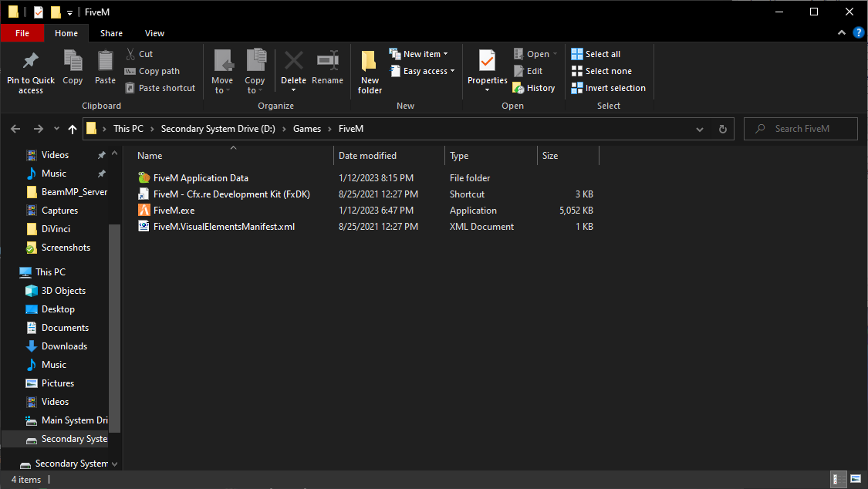Open file History
The image size is (868, 489).
point(534,88)
